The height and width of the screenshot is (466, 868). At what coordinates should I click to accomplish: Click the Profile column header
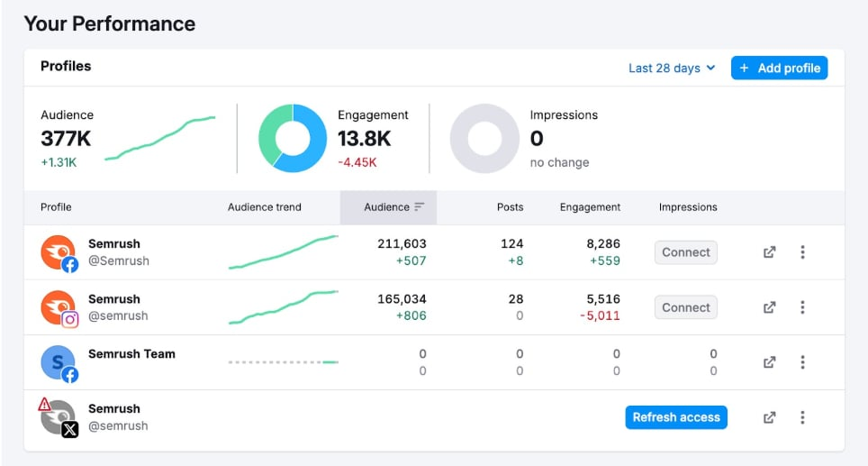coord(56,207)
